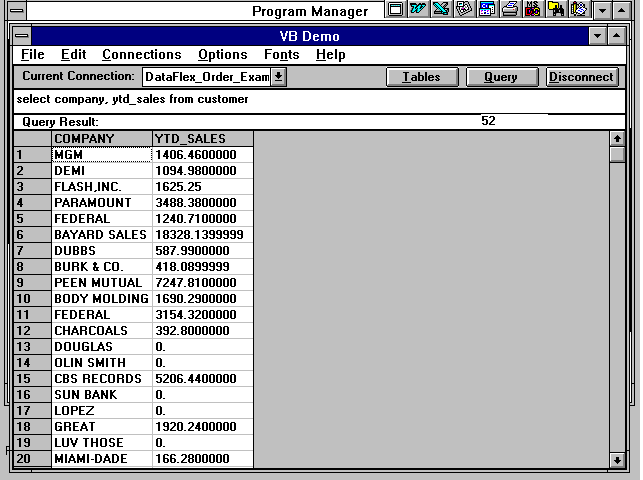Select the BAYARD SALES company cell
The height and width of the screenshot is (480, 643).
(101, 235)
